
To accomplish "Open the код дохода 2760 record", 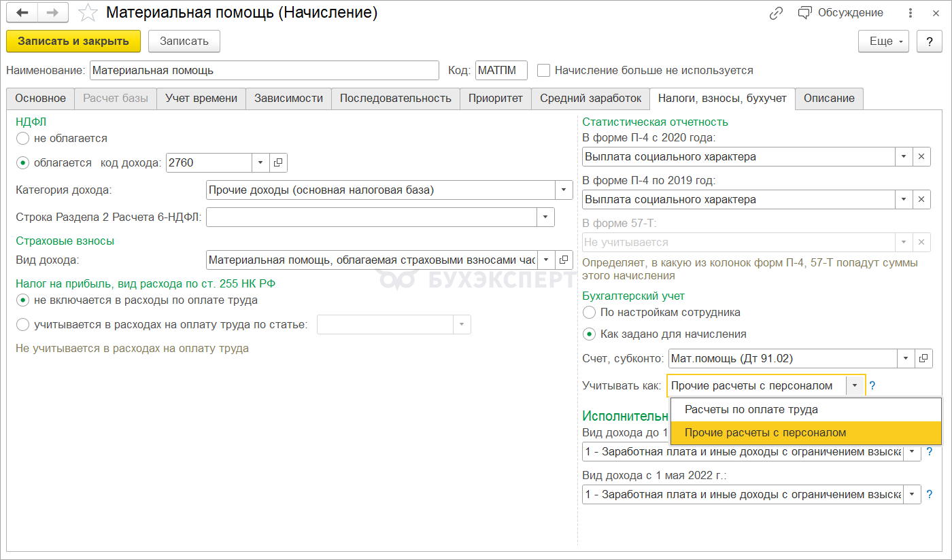I will click(279, 163).
